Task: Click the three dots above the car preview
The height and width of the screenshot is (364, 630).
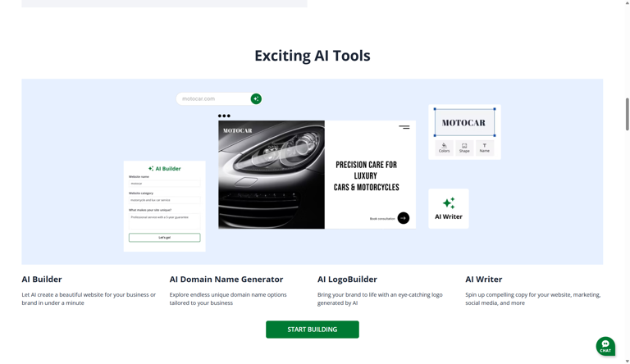Action: coord(224,116)
